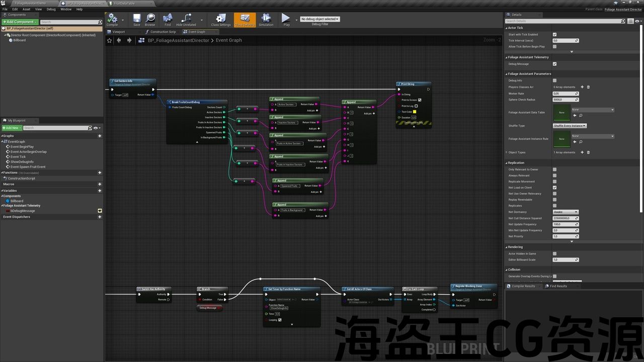The width and height of the screenshot is (644, 362).
Task: Uncheck Start with Tick Enabled checkbox
Action: 554,35
